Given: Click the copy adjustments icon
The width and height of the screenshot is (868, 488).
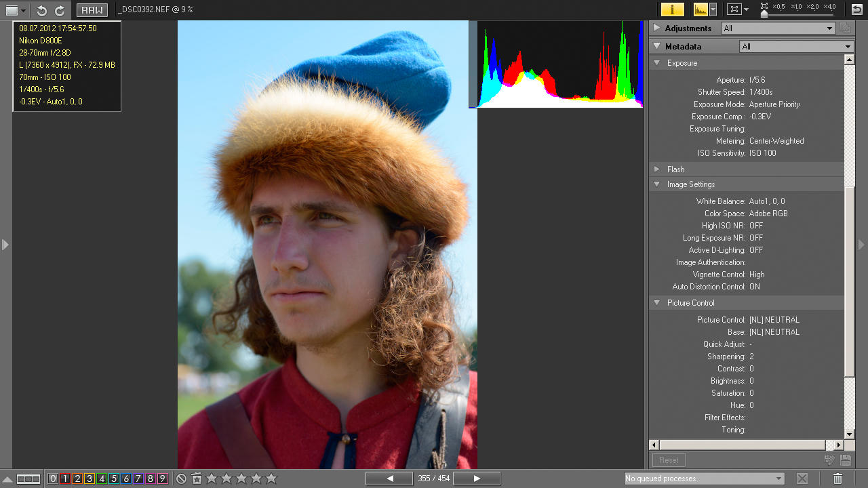Looking at the screenshot, I should click(x=845, y=28).
